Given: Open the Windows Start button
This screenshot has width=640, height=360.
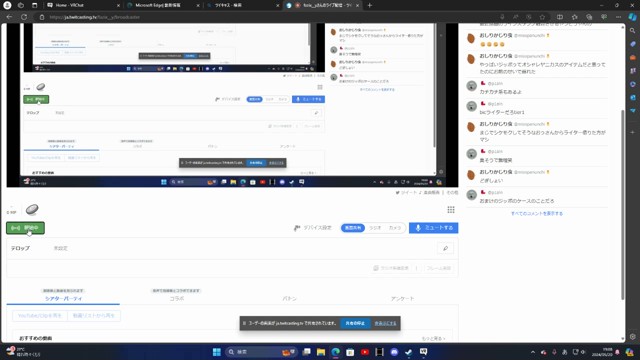Looking at the screenshot, I should pos(217,352).
